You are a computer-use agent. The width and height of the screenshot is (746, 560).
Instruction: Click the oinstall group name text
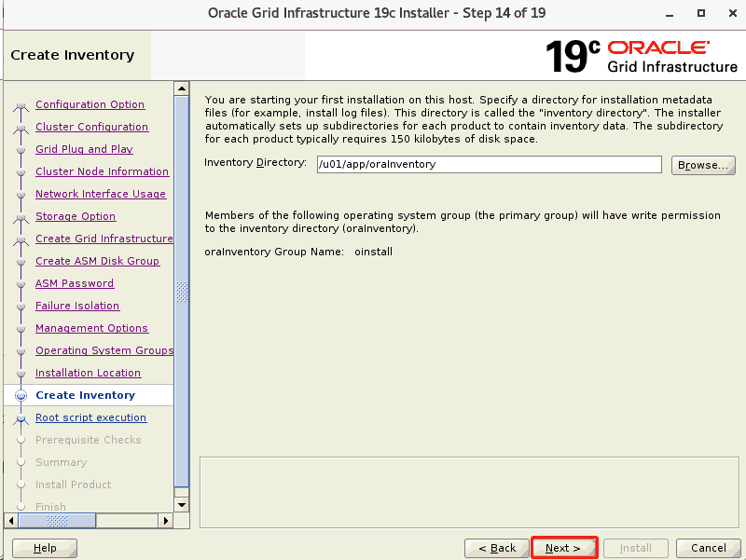[x=374, y=252]
